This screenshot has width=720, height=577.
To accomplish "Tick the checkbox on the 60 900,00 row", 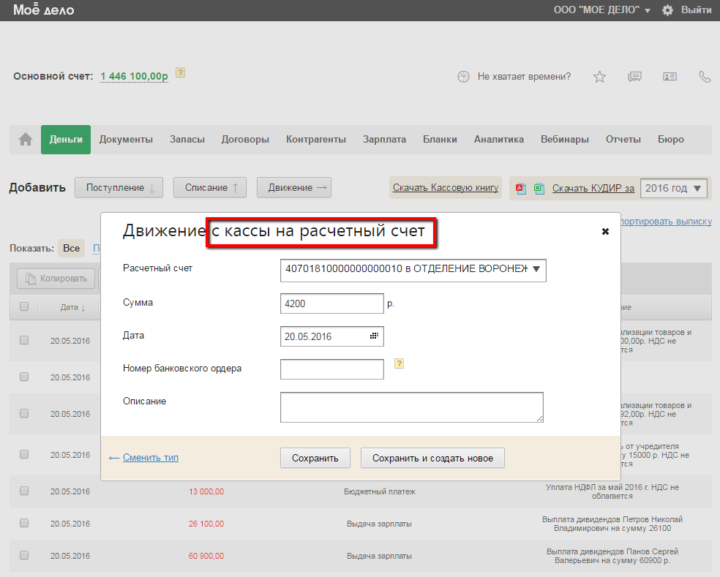I will pyautogui.click(x=24, y=556).
